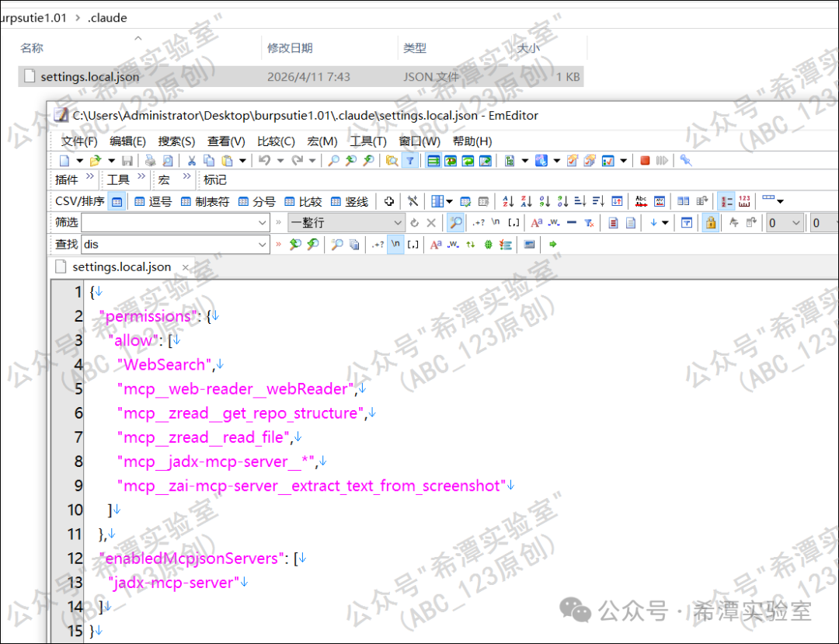Toggle regex \n mode in the find bar

(x=395, y=244)
